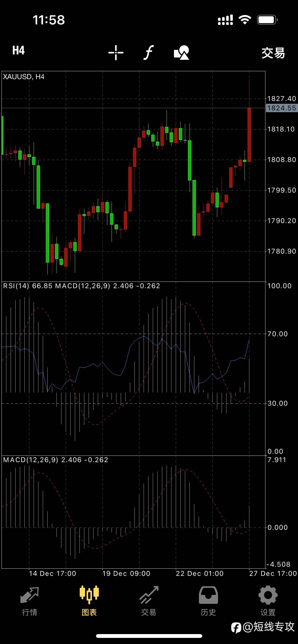Tap the 1790.20 price axis label
This screenshot has height=644, width=298.
pyautogui.click(x=282, y=221)
